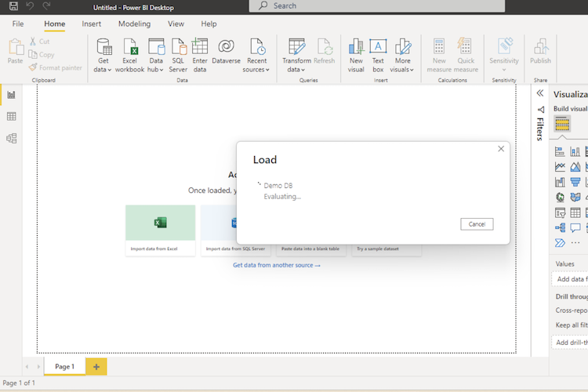Select the stacked column chart visual
This screenshot has height=392, width=588.
coord(575,151)
